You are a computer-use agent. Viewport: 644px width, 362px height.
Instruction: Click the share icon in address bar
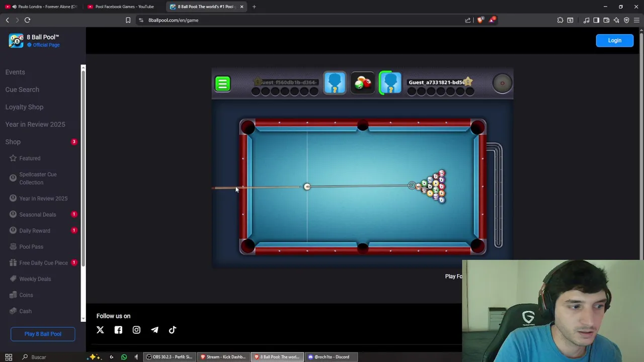(468, 20)
